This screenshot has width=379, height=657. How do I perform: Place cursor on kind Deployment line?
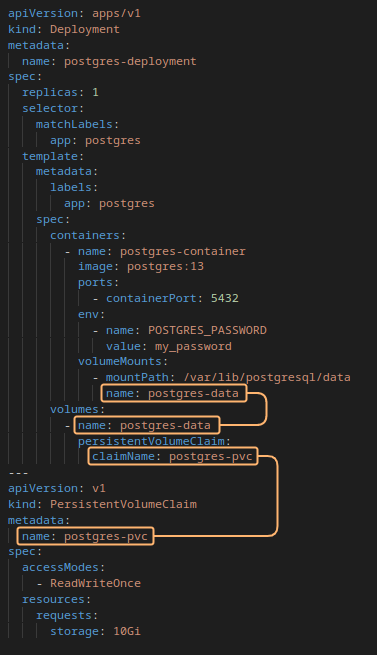(64, 29)
